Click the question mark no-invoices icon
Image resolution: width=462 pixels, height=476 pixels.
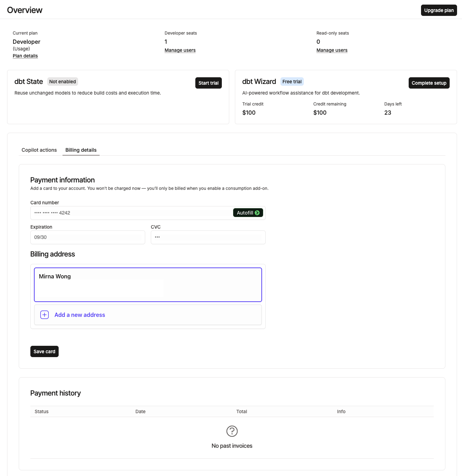coord(232,431)
